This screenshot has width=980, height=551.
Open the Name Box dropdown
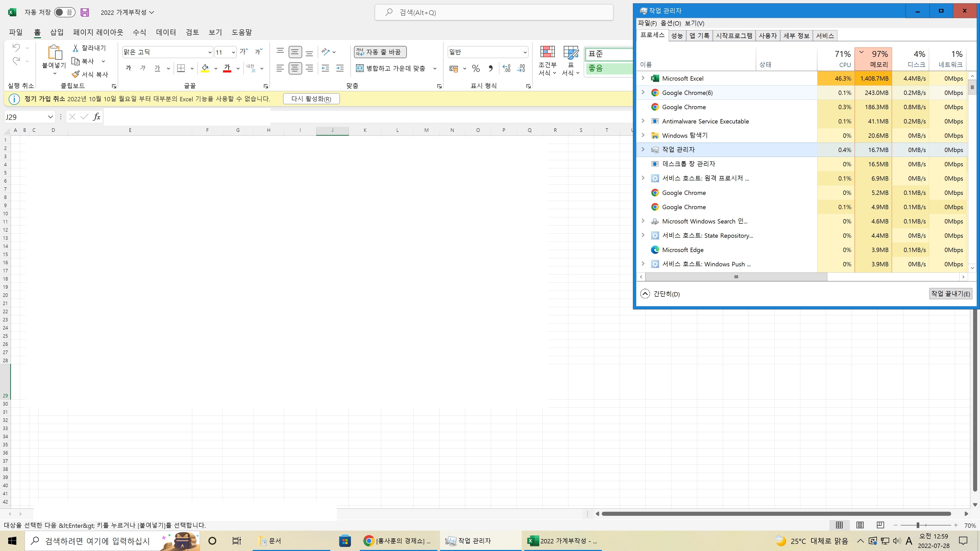tap(50, 117)
